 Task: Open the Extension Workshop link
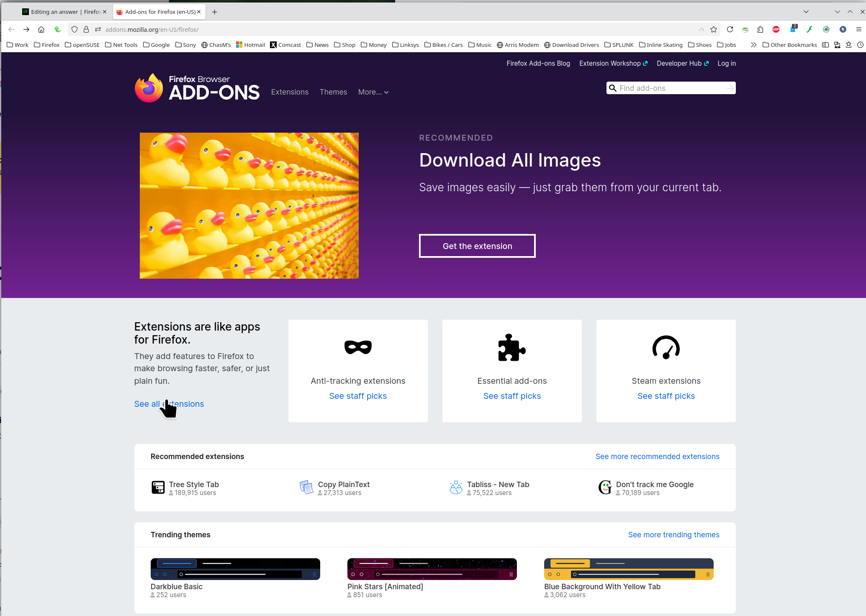pos(613,63)
